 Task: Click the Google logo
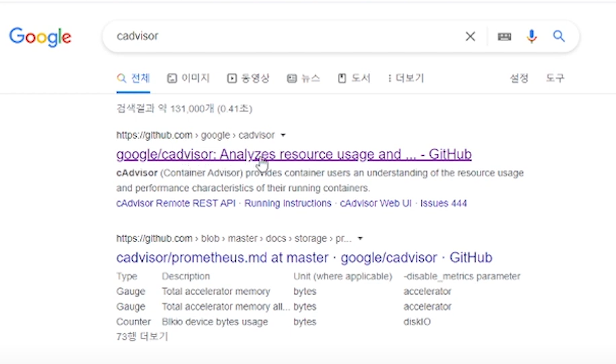(40, 37)
